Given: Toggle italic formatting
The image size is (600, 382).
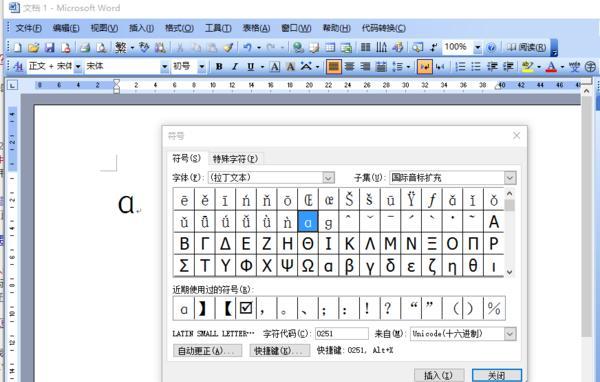Looking at the screenshot, I should (x=235, y=67).
